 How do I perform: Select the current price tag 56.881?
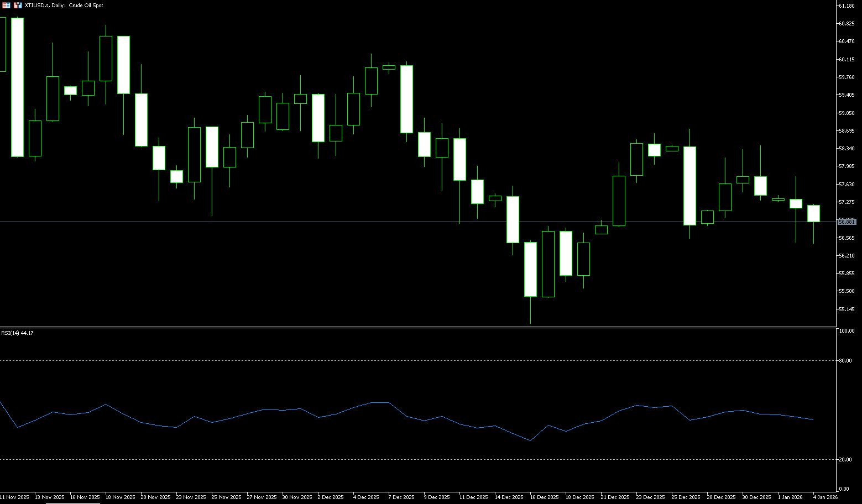point(847,222)
